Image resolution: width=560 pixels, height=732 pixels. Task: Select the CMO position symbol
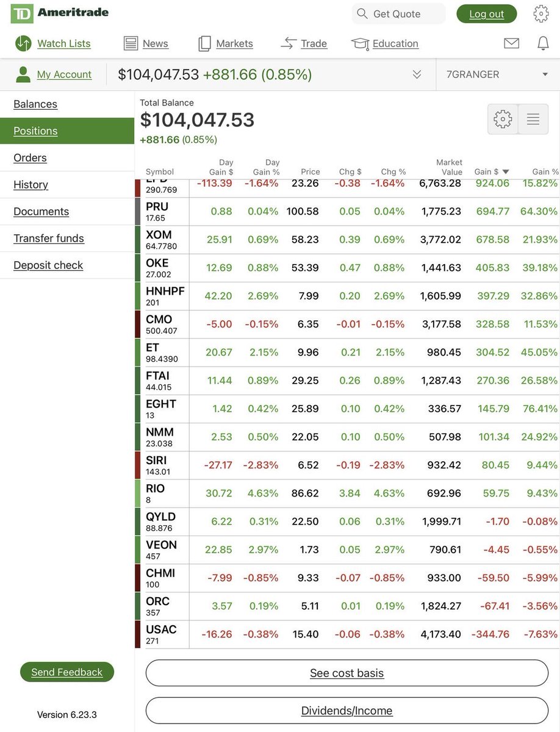tap(159, 319)
